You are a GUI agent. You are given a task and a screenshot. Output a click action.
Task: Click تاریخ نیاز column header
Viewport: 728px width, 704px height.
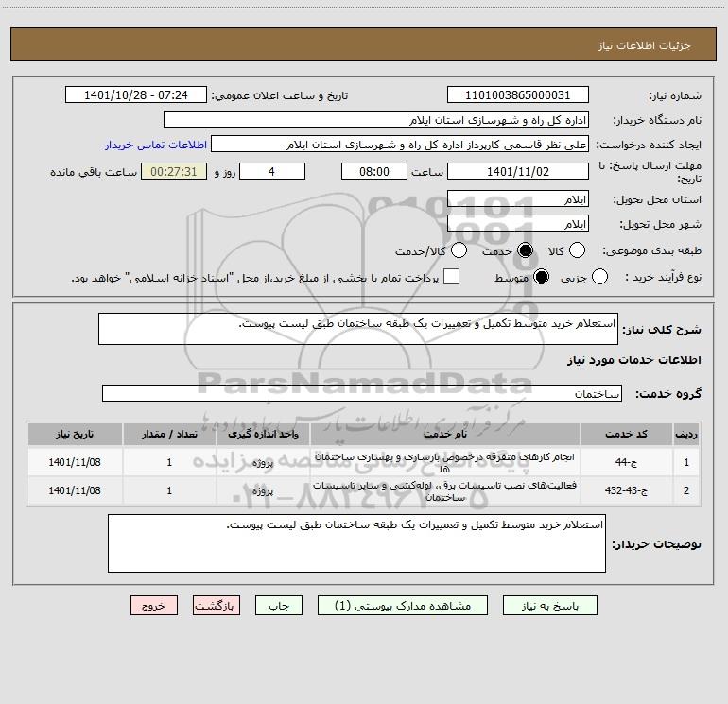coord(75,434)
